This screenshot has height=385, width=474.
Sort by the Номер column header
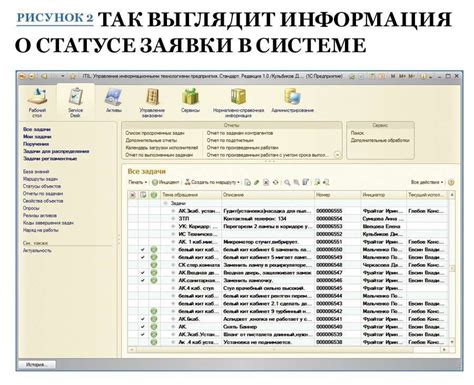coord(338,195)
